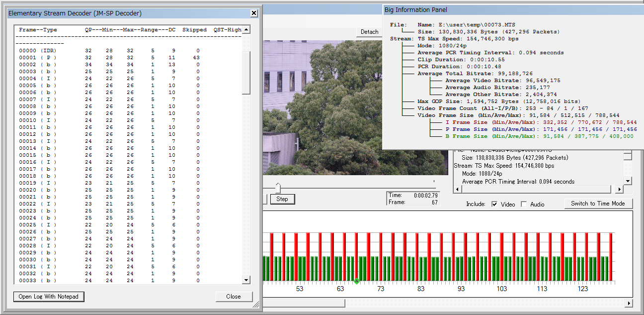Click the stream info horizontal scroll-left arrow
The image size is (644, 315).
coord(457,190)
